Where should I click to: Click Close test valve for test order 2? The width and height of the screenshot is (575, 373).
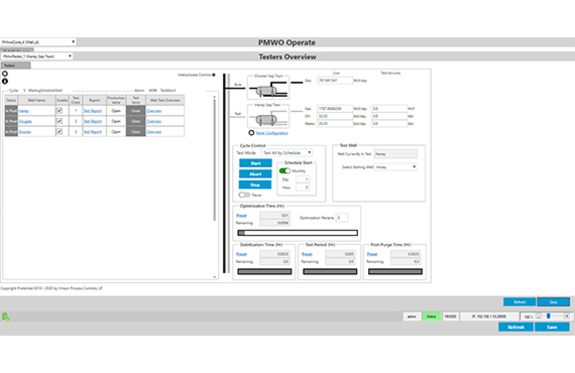click(x=136, y=121)
